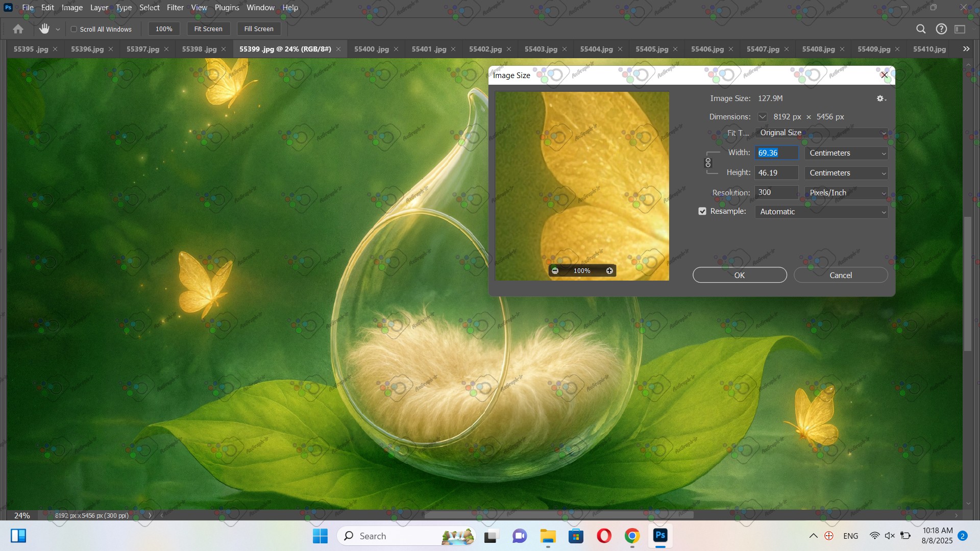Image resolution: width=980 pixels, height=551 pixels.
Task: Click the Fit Screen button
Action: point(208,29)
